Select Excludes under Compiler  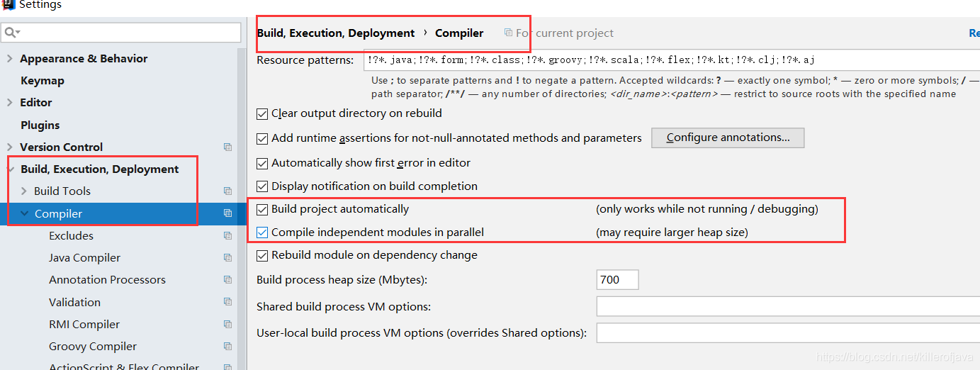tap(71, 236)
